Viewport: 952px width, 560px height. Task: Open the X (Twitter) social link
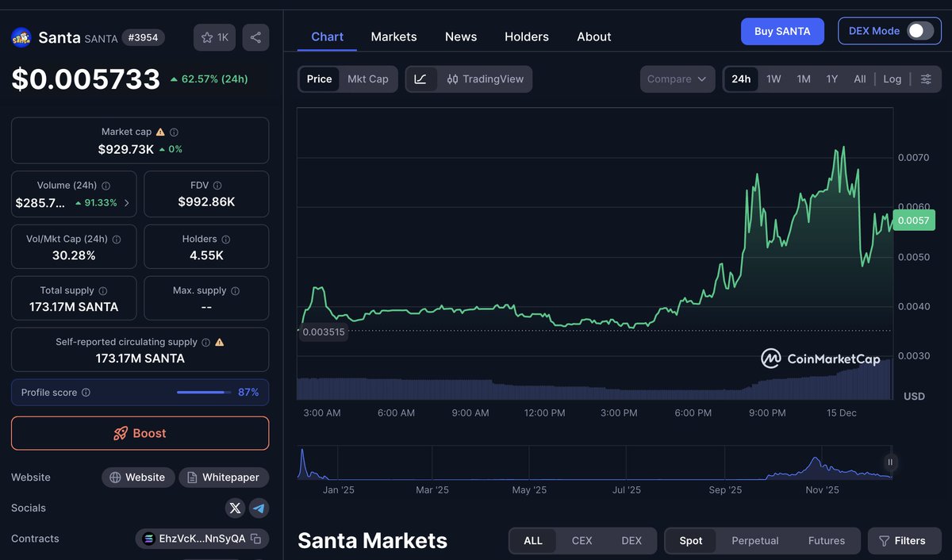235,508
